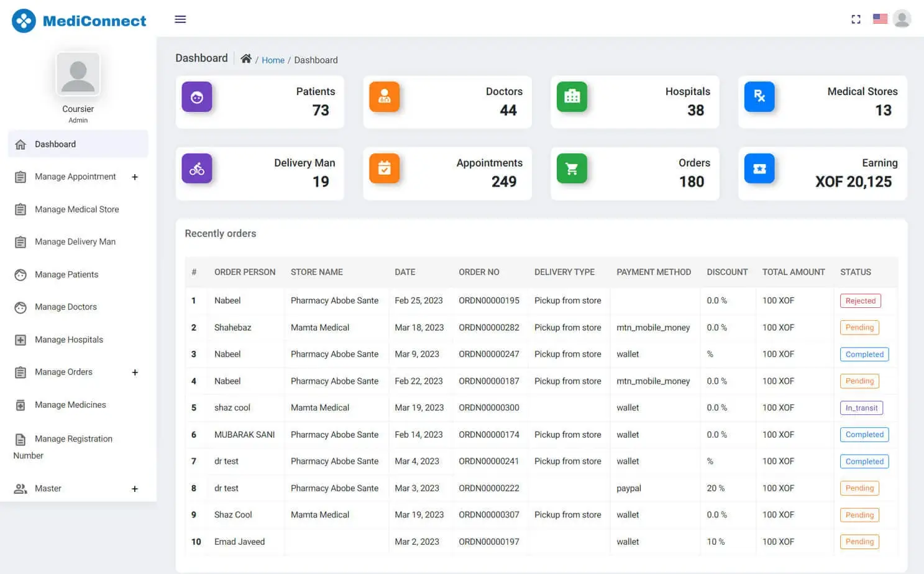Click the Rejected status badge on order 1
924x574 pixels.
coord(860,300)
